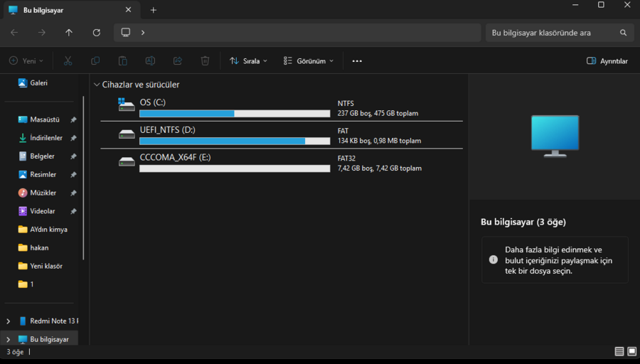The height and width of the screenshot is (364, 640).
Task: Switch to large thumbnails view in status bar
Action: (x=631, y=351)
